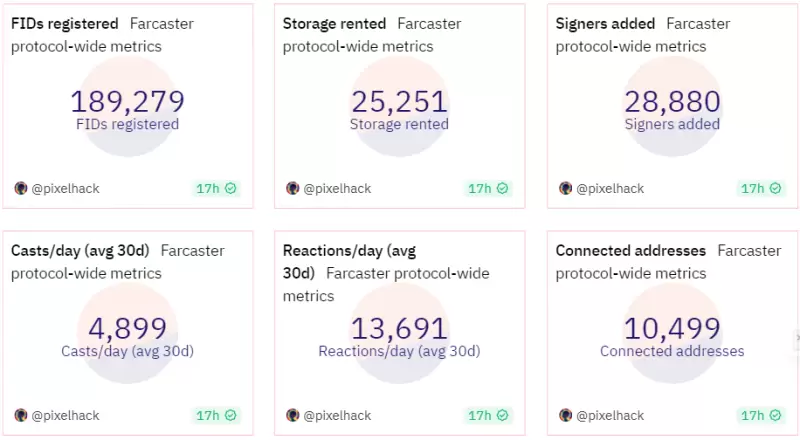This screenshot has height=440, width=800.
Task: Click the pixelhack avatar on Casts/day card
Action: point(21,415)
